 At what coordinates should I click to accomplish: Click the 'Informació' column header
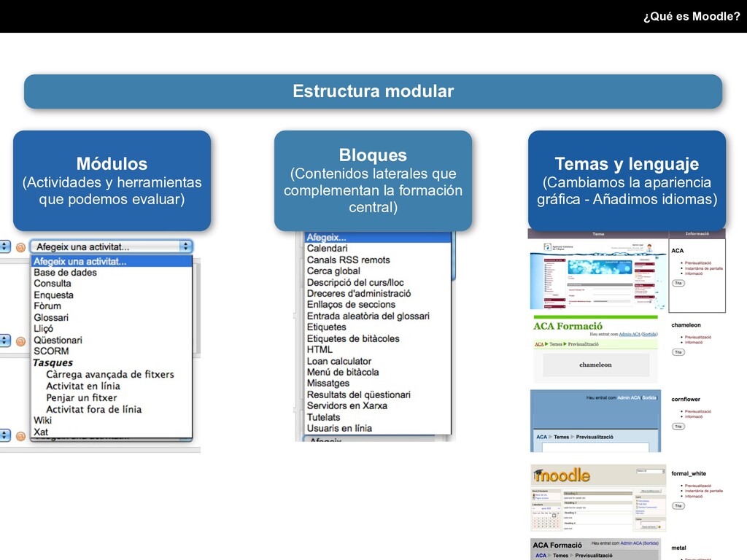697,234
